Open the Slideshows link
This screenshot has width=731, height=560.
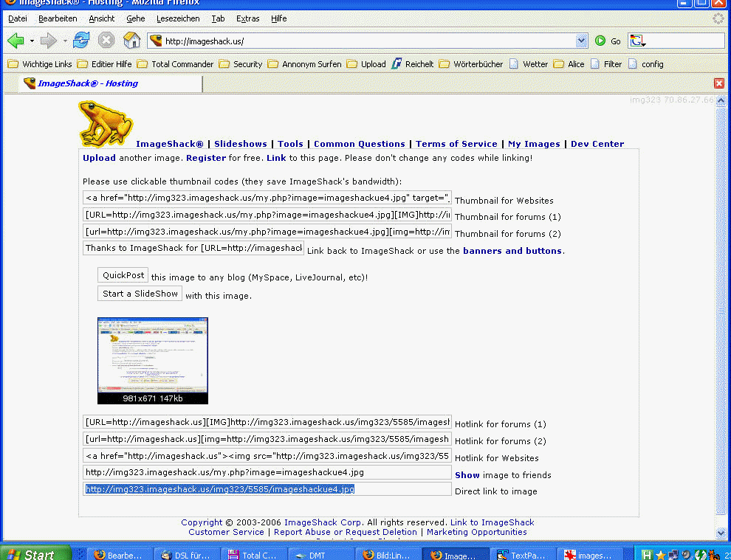[x=241, y=144]
